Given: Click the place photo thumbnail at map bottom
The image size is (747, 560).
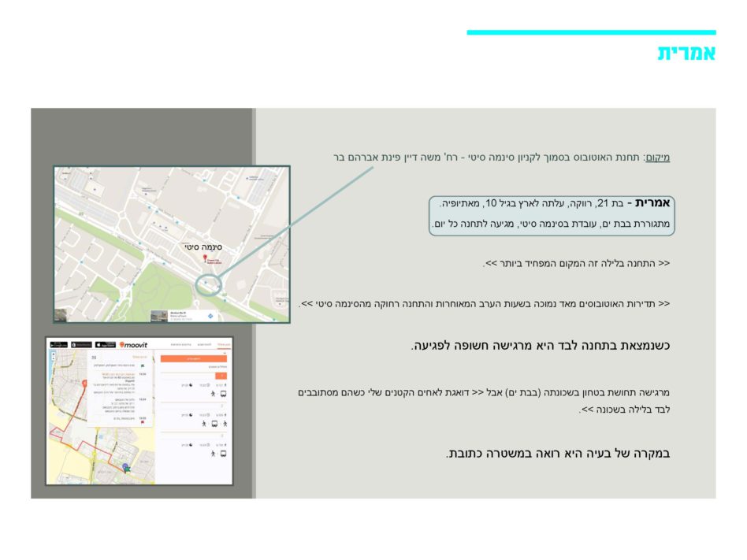Looking at the screenshot, I should 159,315.
